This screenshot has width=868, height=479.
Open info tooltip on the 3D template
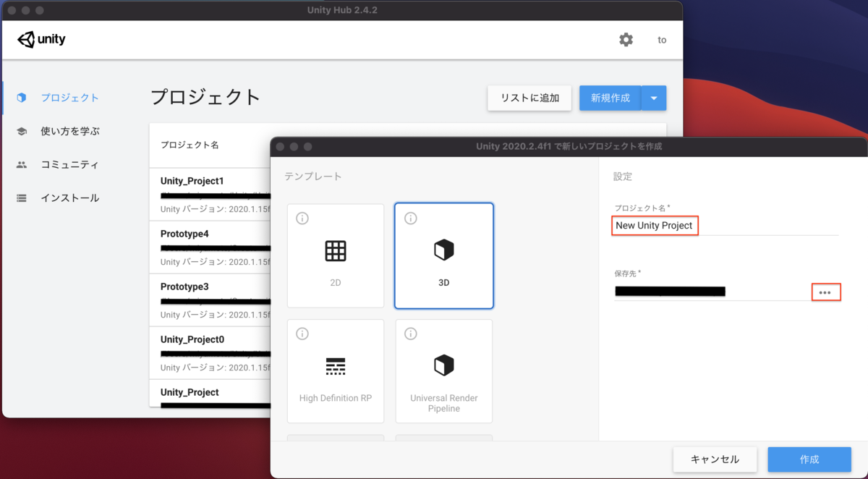411,218
